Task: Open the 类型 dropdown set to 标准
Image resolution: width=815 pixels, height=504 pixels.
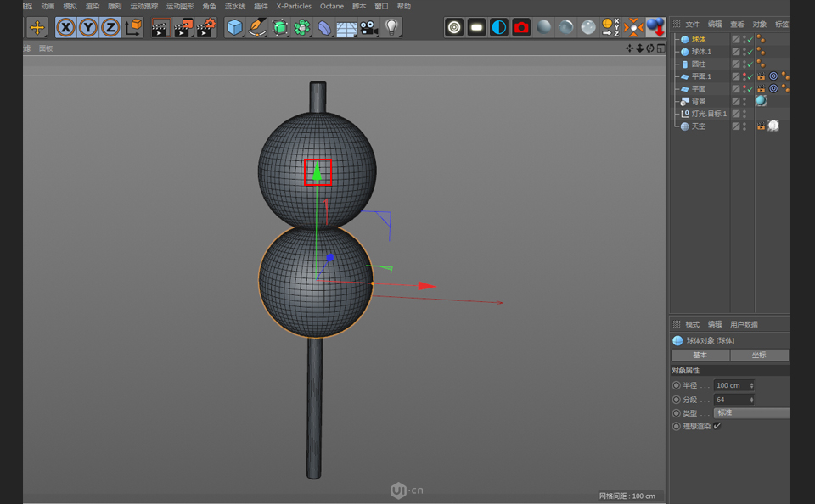Action: tap(751, 413)
